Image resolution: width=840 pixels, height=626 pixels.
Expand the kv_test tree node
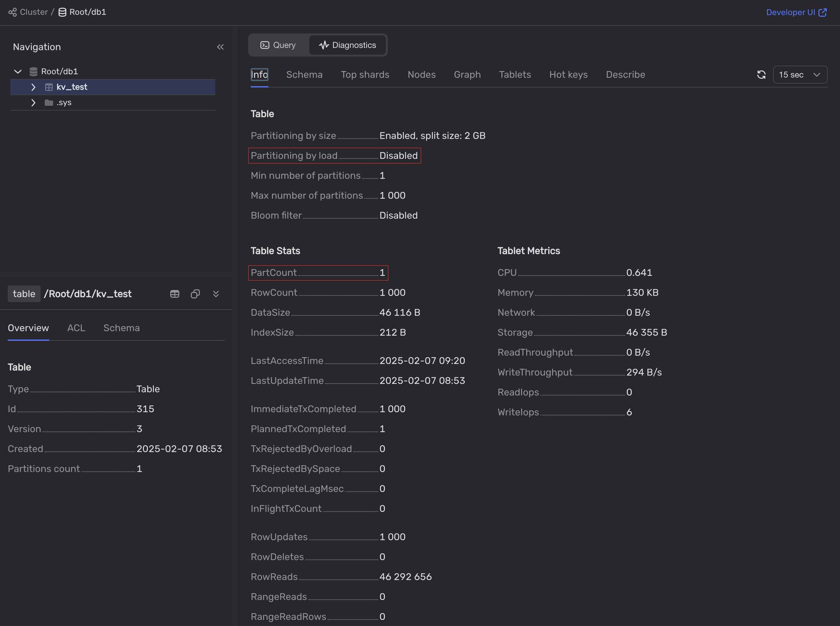(33, 87)
